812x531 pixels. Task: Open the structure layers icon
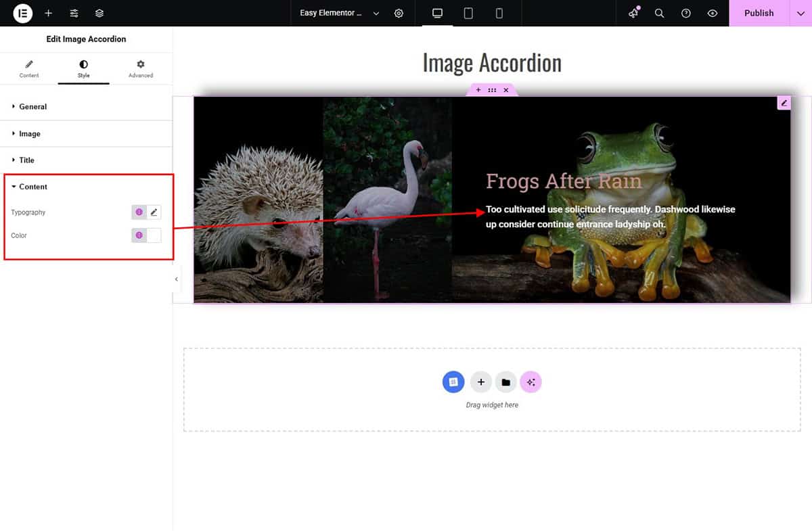(99, 13)
